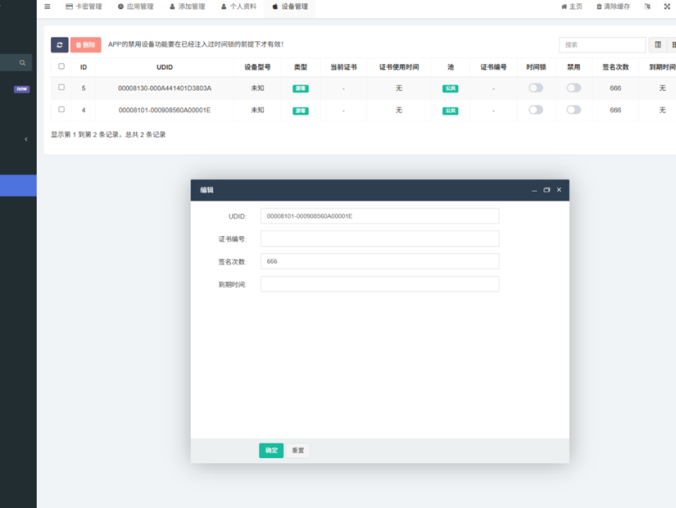Switch to the 卡密管理 tab
Viewport: 676px width, 508px height.
(x=83, y=6)
